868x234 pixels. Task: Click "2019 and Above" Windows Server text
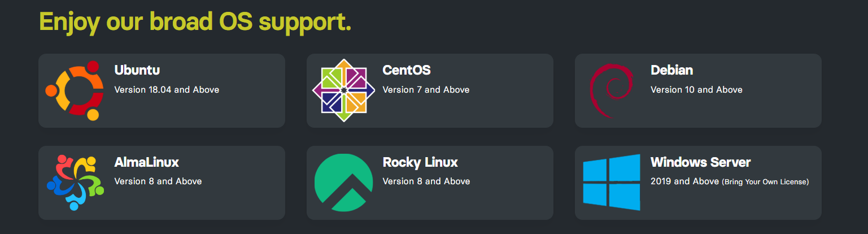[685, 181]
